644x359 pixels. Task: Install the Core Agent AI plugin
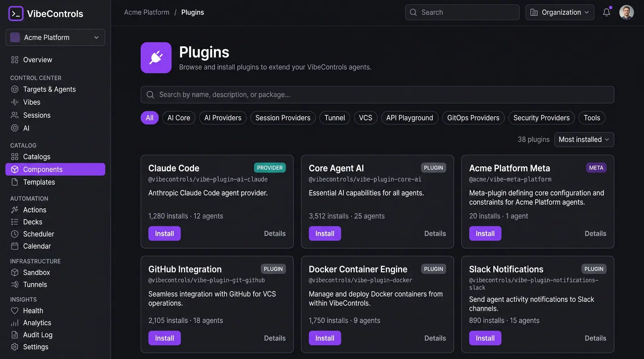click(325, 234)
